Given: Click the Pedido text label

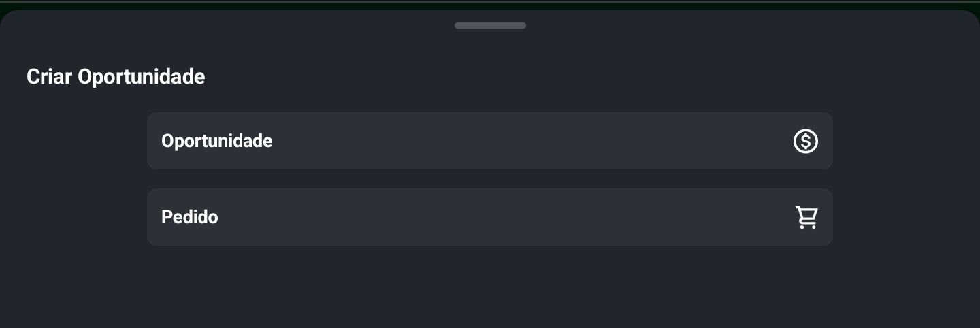Looking at the screenshot, I should tap(190, 217).
